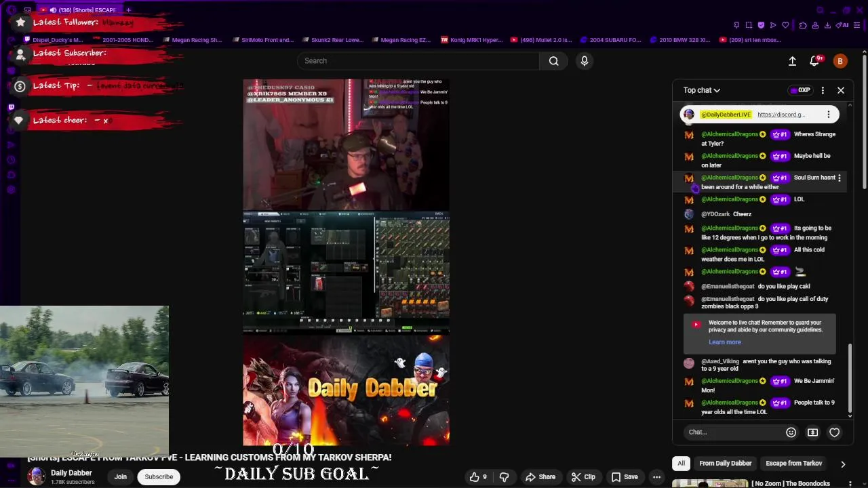This screenshot has height=488, width=868.
Task: Join the Daily Dabber channel membership
Action: [120, 477]
